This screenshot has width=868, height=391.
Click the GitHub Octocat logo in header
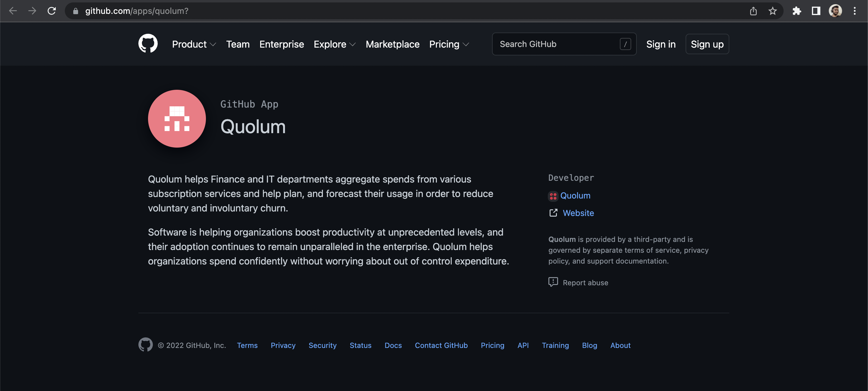148,43
